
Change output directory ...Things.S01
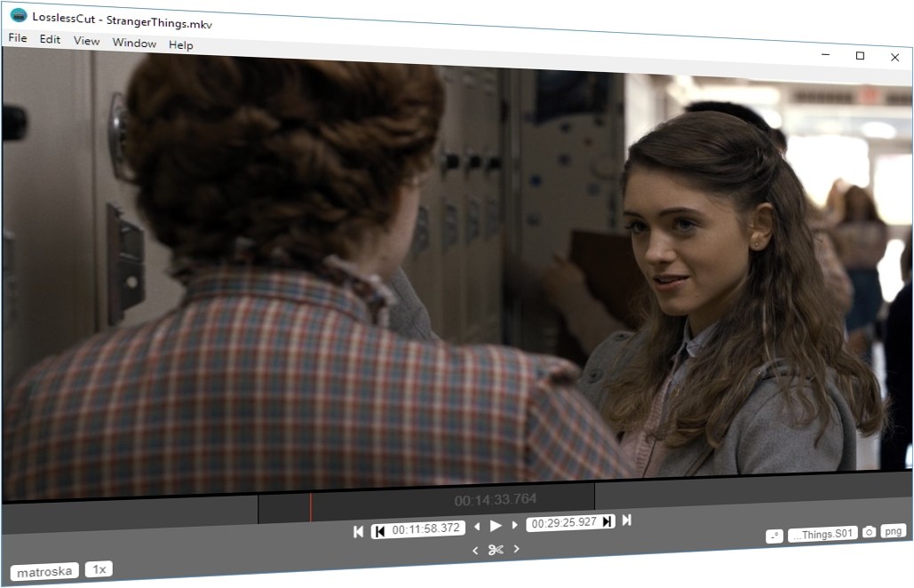click(823, 534)
